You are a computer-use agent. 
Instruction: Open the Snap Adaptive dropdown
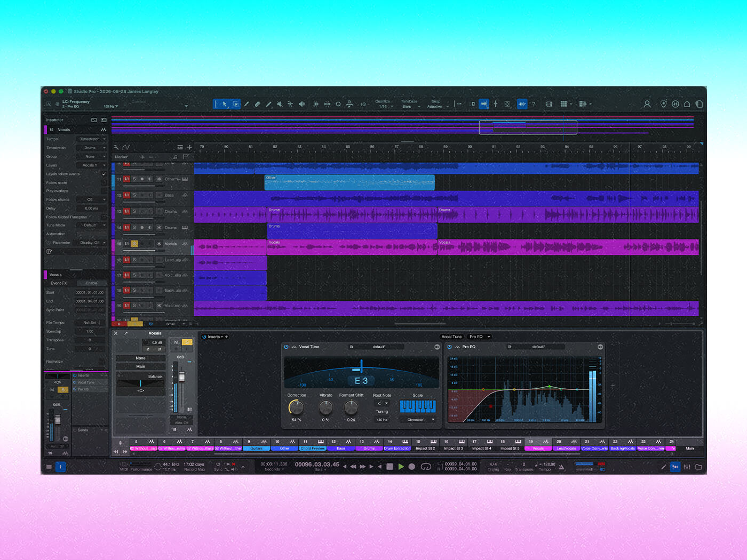[437, 106]
